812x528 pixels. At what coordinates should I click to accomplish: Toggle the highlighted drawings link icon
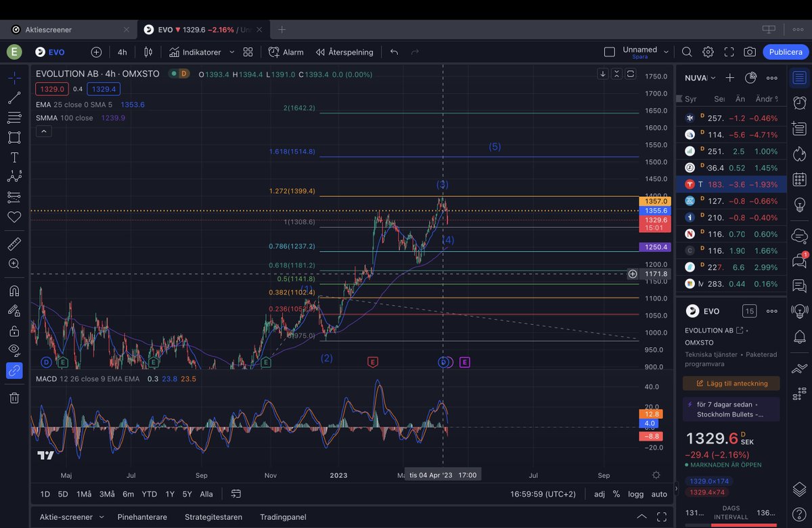[14, 370]
